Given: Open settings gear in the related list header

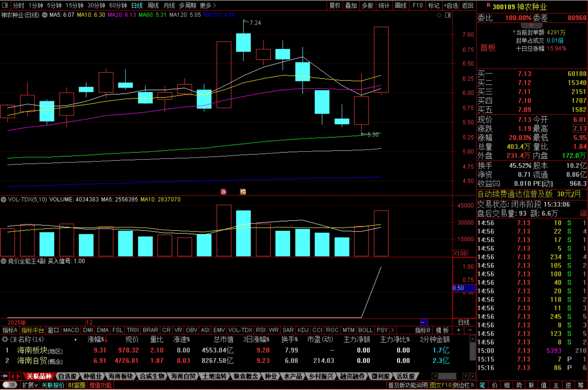Looking at the screenshot, I should 5,339.
